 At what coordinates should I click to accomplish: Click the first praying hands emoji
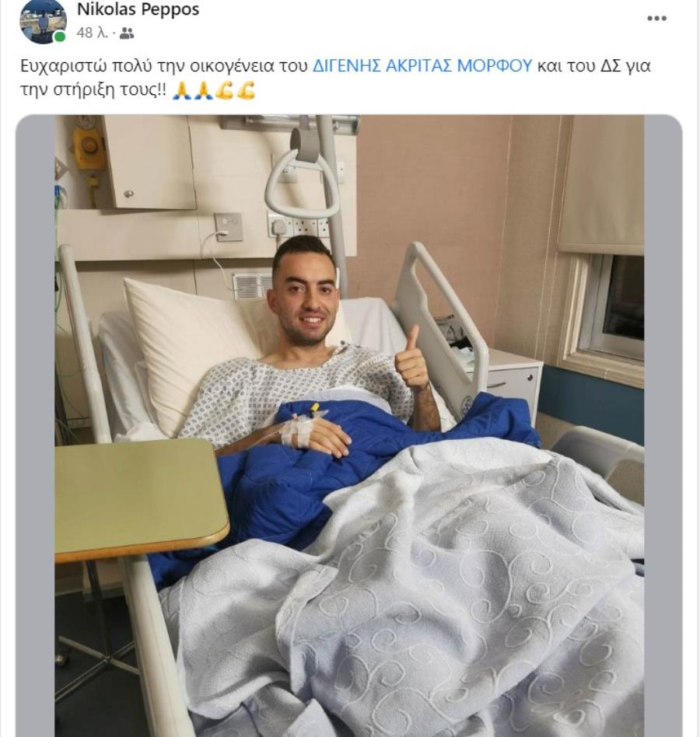[x=180, y=90]
